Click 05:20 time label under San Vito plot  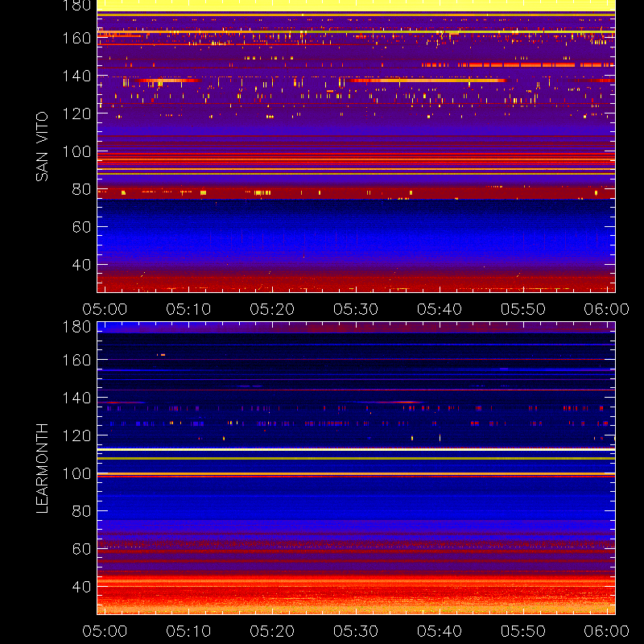pos(272,309)
